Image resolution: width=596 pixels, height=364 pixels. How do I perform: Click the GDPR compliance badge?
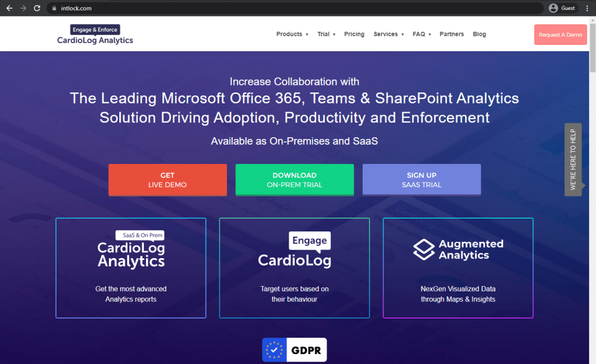click(294, 349)
